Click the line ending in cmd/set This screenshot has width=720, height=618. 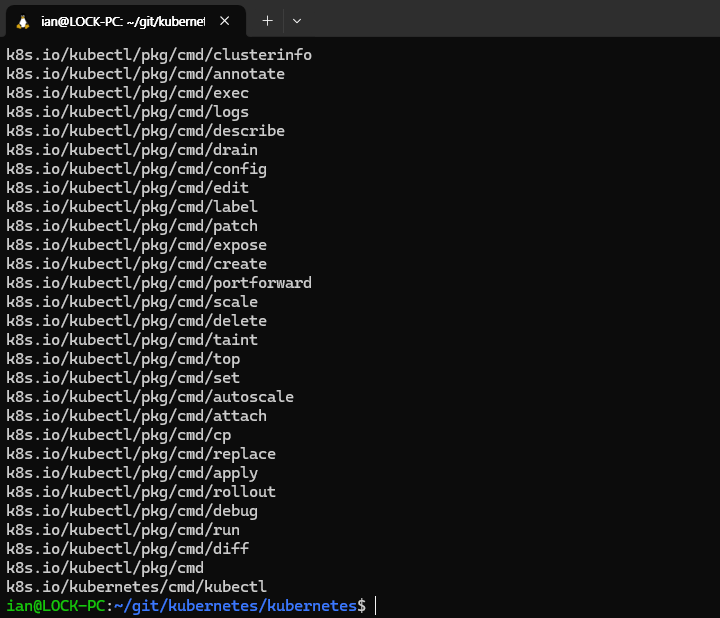123,378
